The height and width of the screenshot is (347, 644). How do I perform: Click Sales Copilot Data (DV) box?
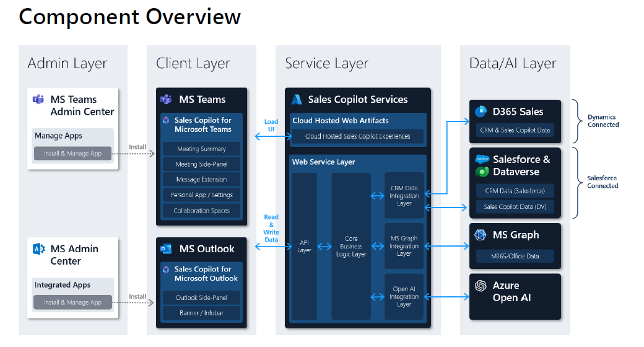(x=515, y=206)
